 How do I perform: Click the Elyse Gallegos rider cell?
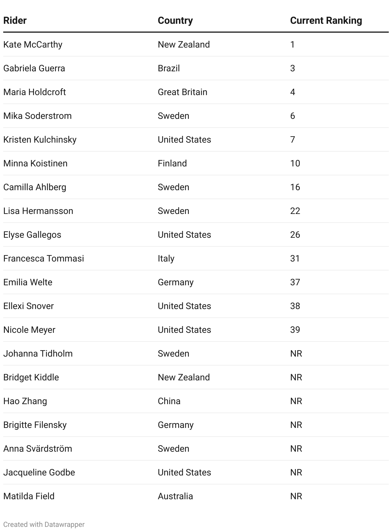tap(32, 235)
